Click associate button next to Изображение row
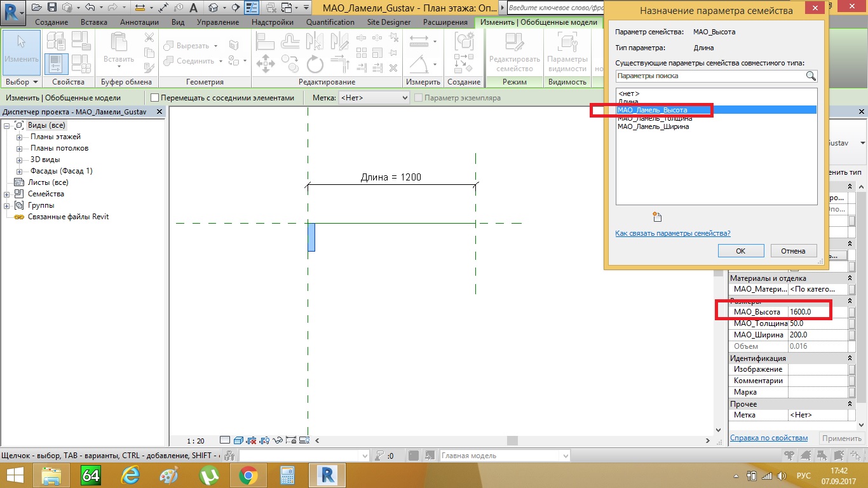Viewport: 868px width, 488px height. click(x=852, y=369)
